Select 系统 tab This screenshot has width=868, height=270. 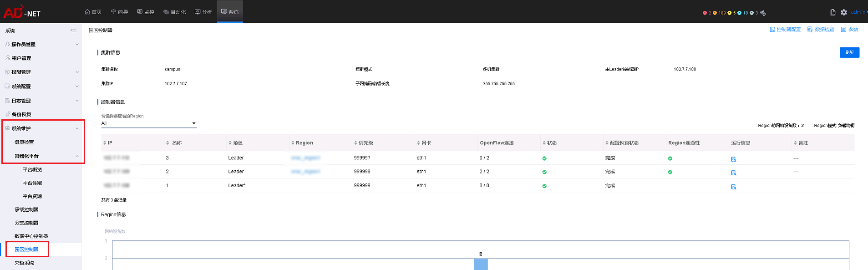click(230, 12)
